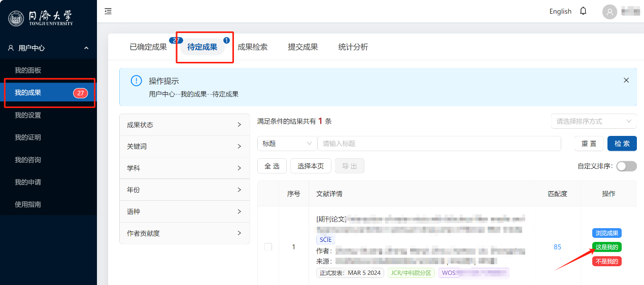Click the 浏览成果 button
644x285 pixels.
[x=607, y=233]
